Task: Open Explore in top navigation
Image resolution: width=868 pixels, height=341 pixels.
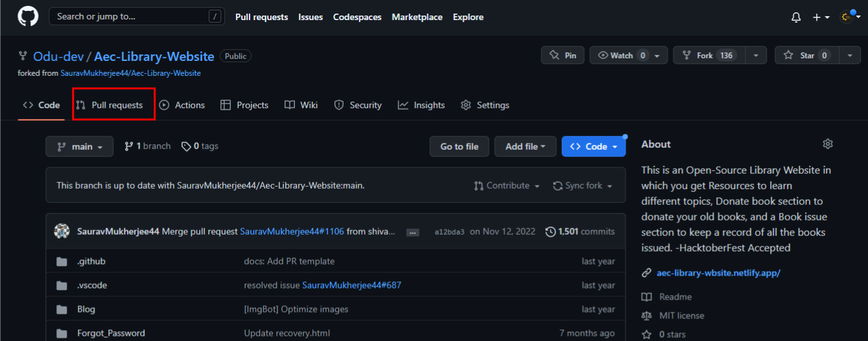Action: click(468, 17)
